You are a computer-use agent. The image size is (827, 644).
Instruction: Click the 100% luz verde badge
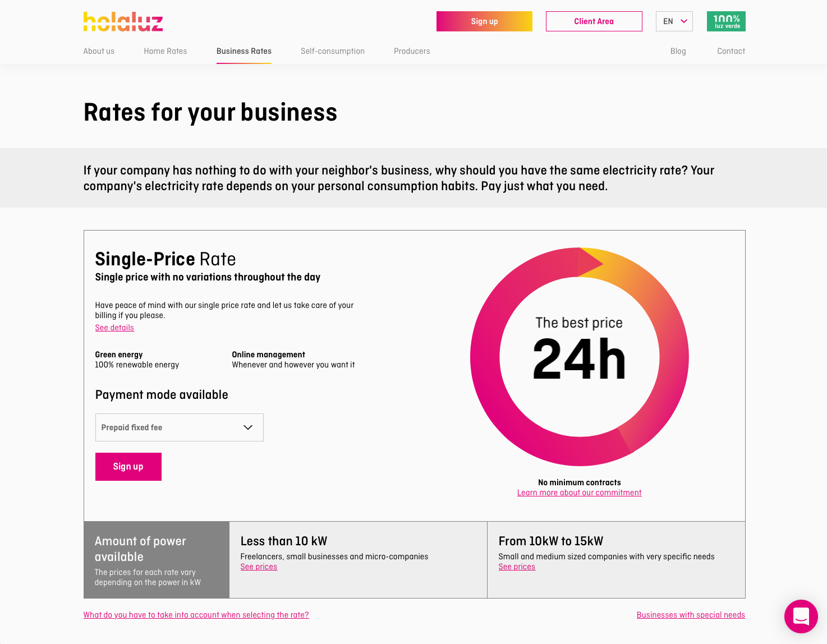click(726, 21)
